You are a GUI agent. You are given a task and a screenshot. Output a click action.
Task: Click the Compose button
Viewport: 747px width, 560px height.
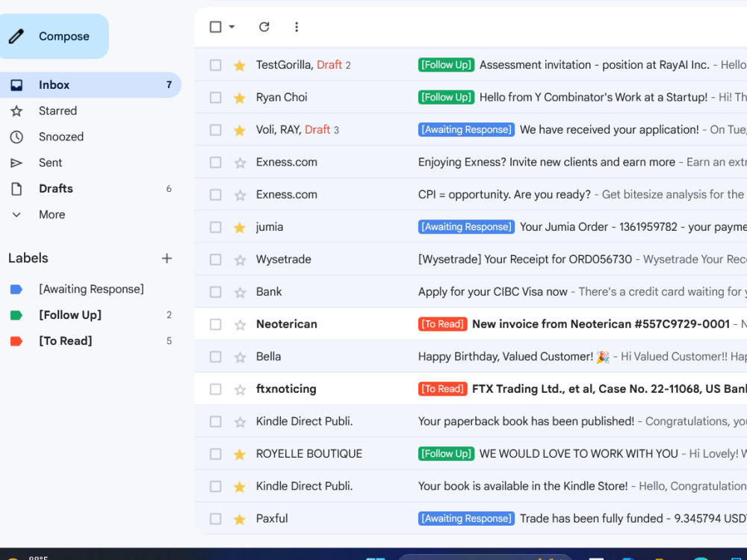(53, 36)
